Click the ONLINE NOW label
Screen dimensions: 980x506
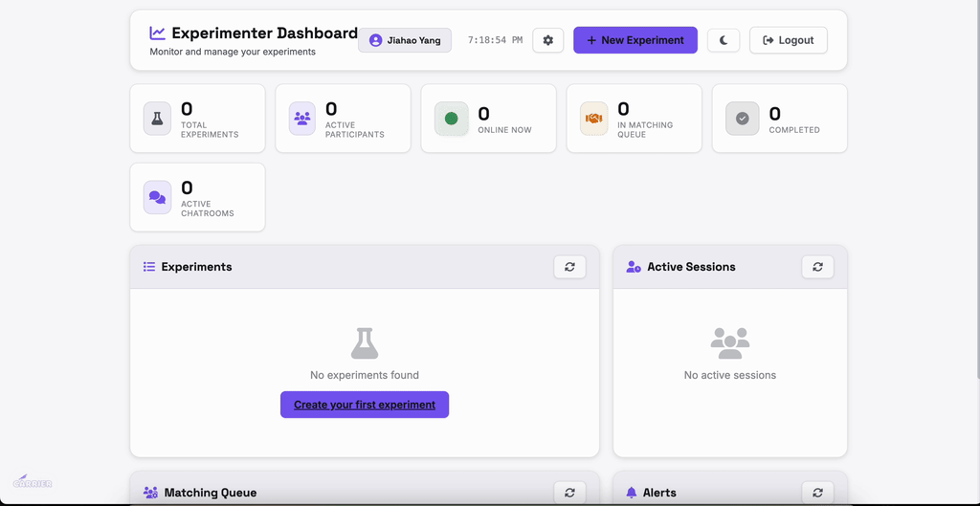click(x=504, y=130)
